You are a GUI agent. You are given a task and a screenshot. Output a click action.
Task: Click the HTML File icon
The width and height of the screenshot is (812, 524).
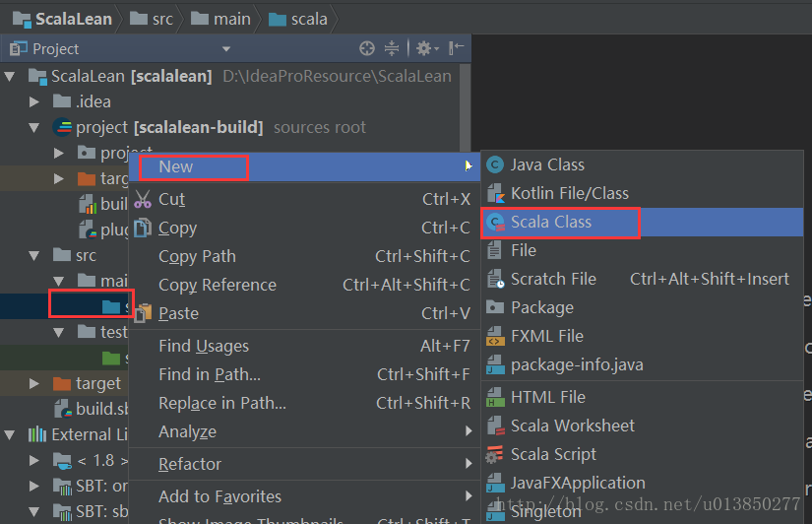tap(496, 397)
